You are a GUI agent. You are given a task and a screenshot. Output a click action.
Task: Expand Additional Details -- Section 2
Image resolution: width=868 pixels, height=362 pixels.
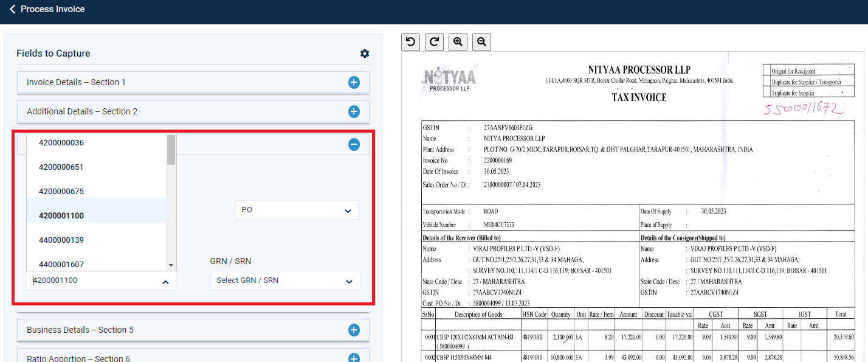[x=354, y=111]
